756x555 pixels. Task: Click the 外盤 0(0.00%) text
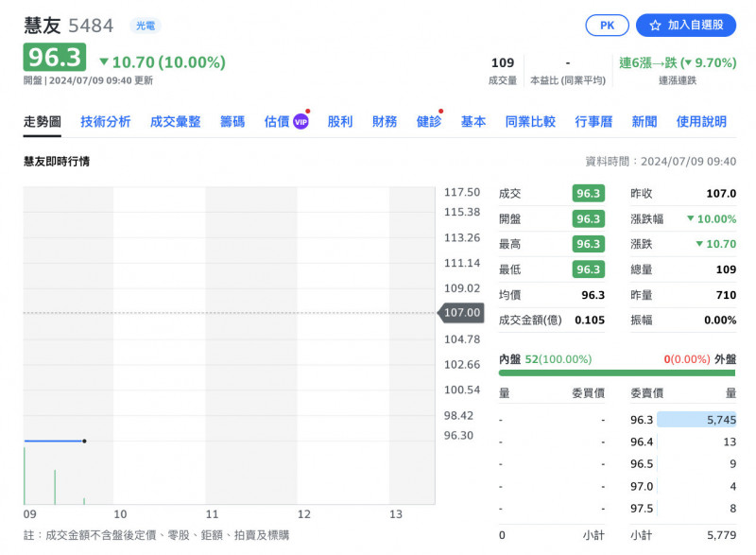(700, 359)
